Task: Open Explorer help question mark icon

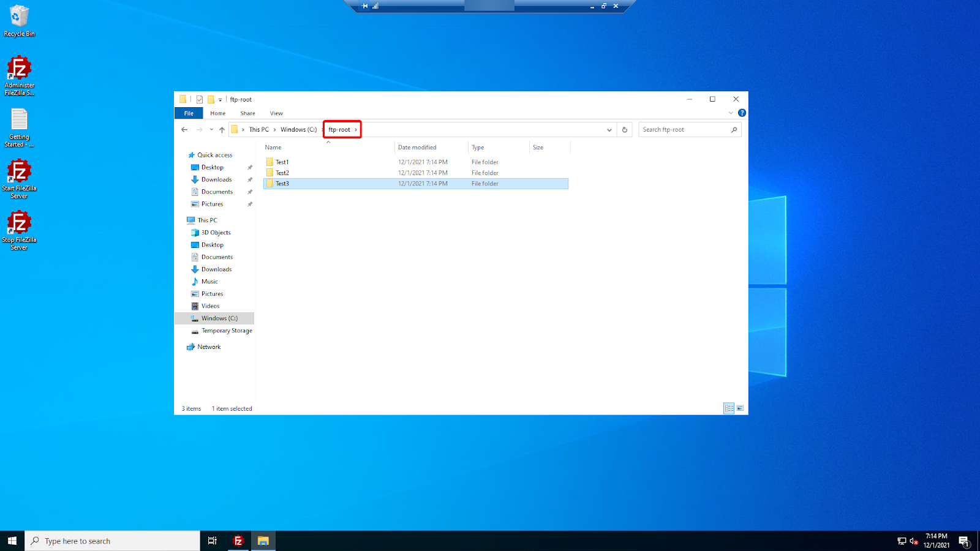Action: (x=742, y=113)
